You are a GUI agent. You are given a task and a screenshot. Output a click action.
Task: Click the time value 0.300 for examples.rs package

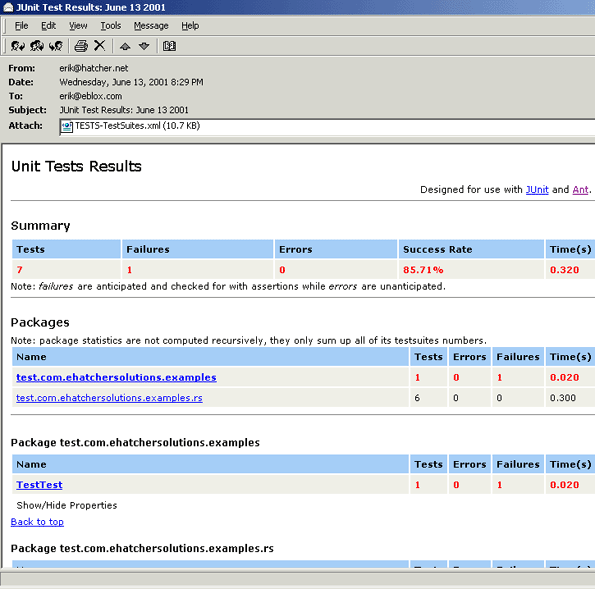(x=563, y=398)
